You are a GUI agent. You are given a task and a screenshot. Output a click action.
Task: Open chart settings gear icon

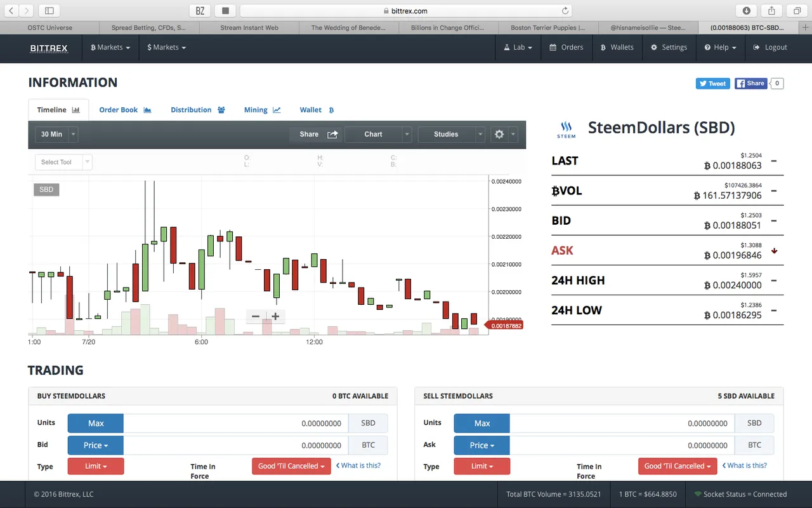tap(499, 134)
